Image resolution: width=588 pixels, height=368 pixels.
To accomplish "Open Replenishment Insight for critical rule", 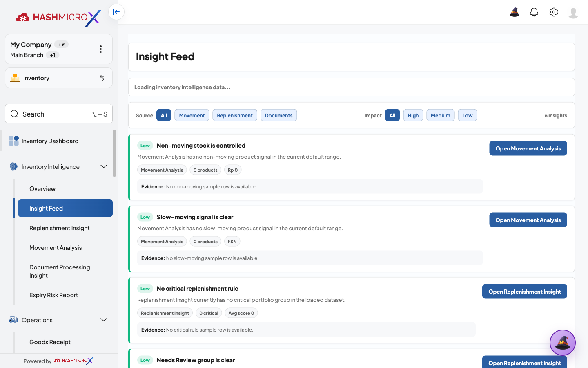I will tap(525, 292).
